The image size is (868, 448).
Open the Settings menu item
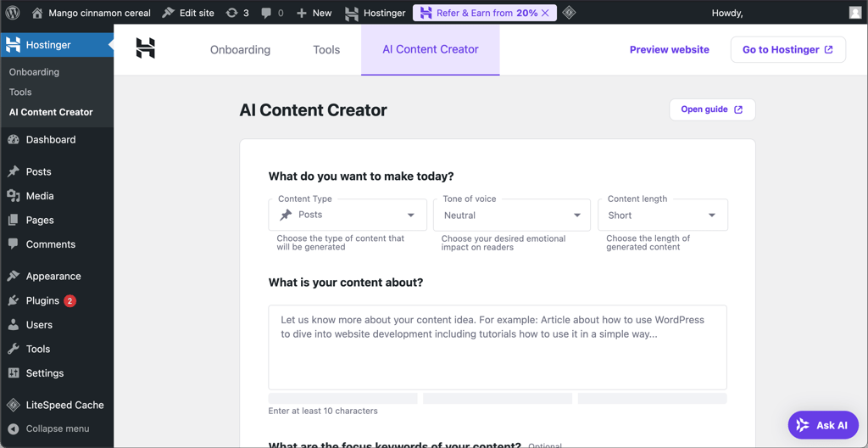coord(57,373)
